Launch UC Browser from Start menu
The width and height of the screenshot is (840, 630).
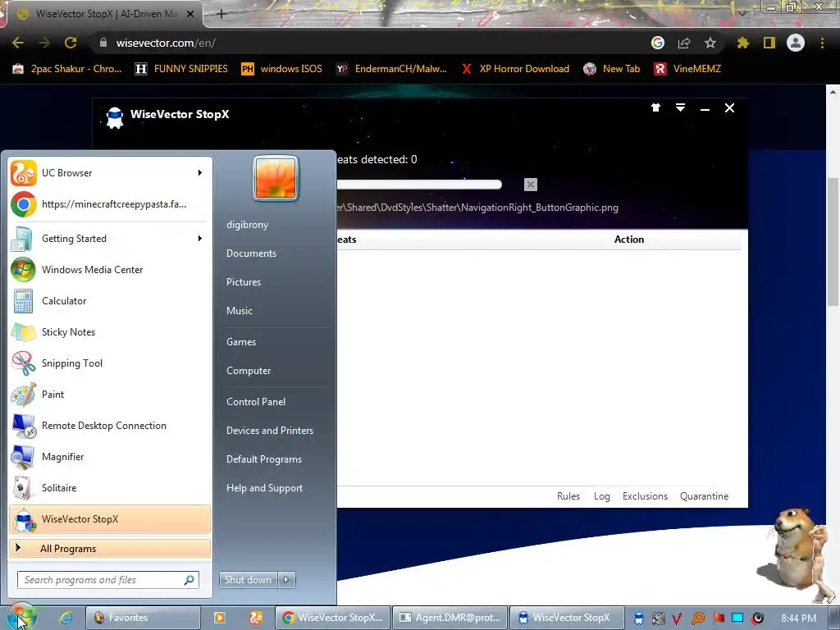click(x=110, y=173)
